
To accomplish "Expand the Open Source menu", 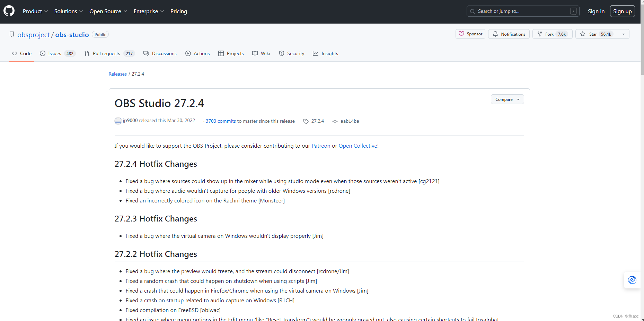I will pyautogui.click(x=108, y=11).
